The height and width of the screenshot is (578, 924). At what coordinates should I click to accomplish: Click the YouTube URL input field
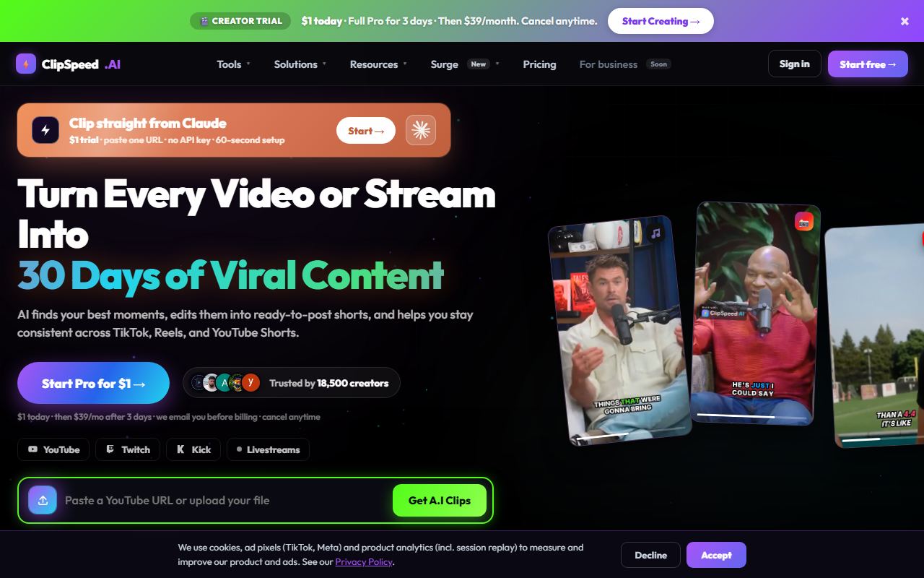[225, 500]
